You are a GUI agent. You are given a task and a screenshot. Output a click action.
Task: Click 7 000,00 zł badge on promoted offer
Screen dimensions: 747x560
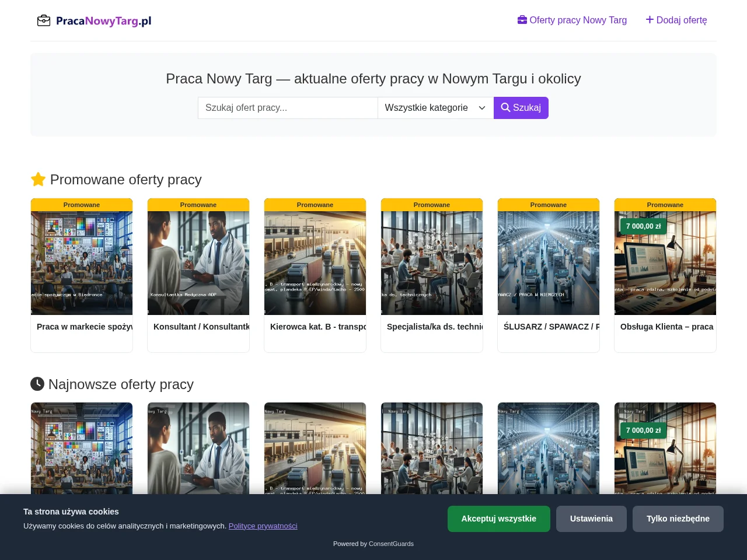pos(643,226)
